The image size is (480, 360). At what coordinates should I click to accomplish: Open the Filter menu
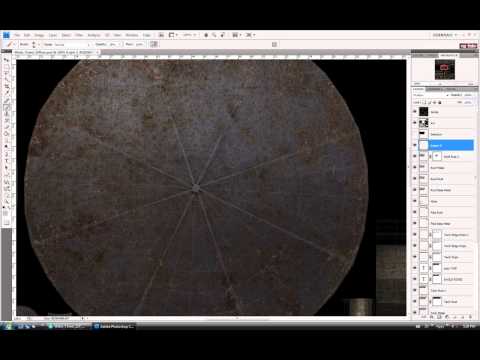click(79, 35)
